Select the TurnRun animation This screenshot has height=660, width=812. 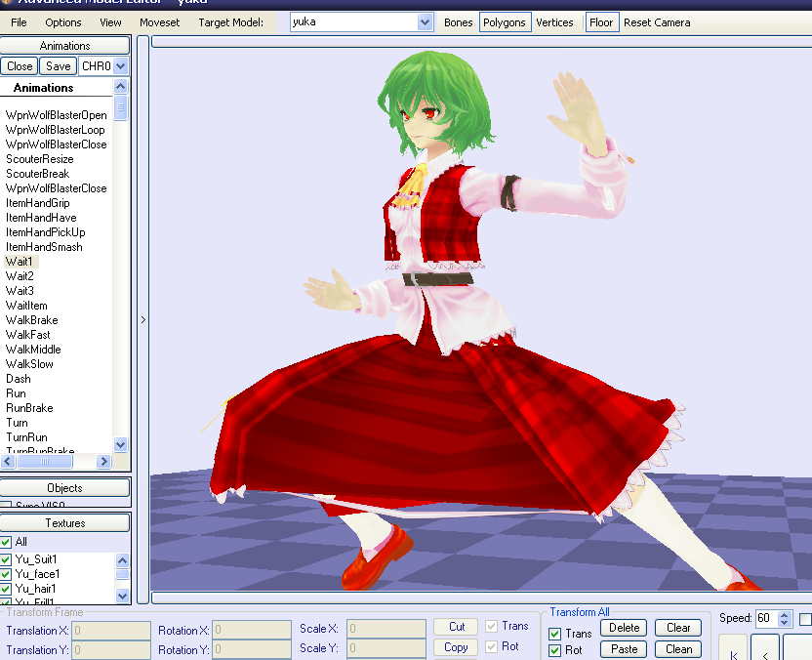(27, 437)
